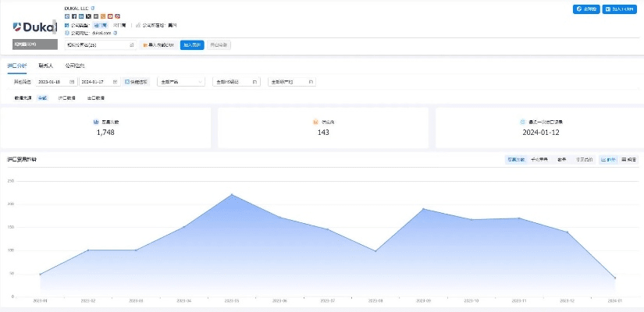Open calendar icon of the 2023-01-18 start date
644x312 pixels.
(x=73, y=81)
